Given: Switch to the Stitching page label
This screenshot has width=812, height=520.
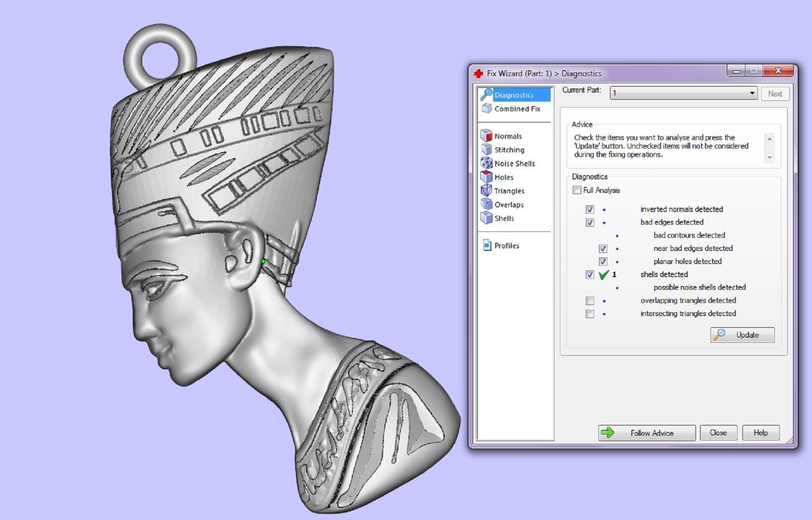Looking at the screenshot, I should pos(509,150).
